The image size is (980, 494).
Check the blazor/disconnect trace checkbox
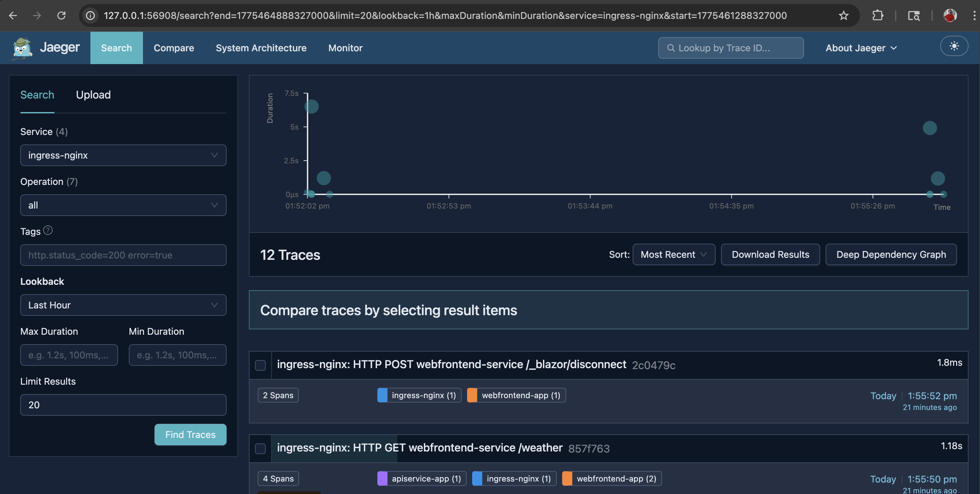coord(260,365)
